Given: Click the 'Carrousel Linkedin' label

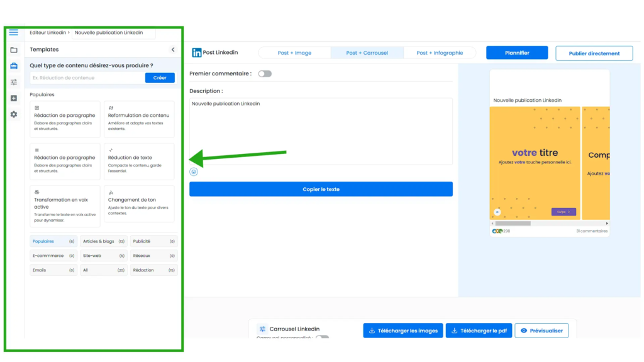Looking at the screenshot, I should 294,329.
